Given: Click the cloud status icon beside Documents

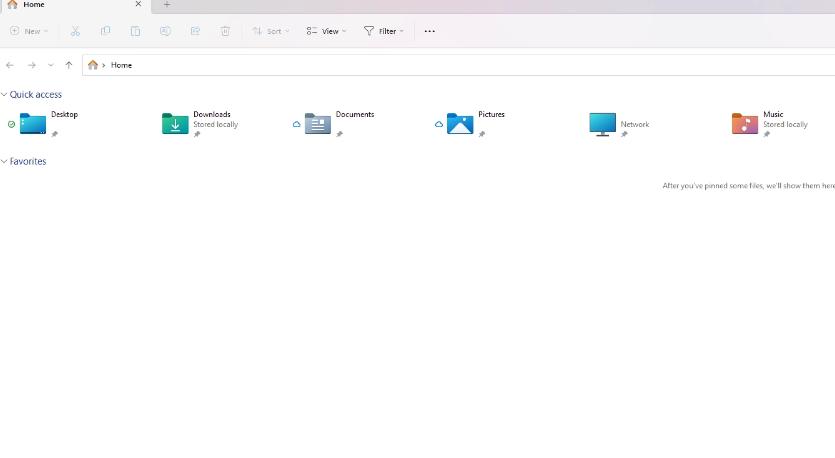Looking at the screenshot, I should pos(297,125).
